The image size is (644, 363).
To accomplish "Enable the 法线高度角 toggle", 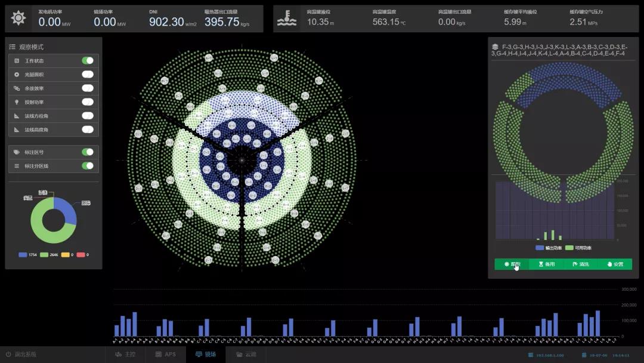I will 88,130.
